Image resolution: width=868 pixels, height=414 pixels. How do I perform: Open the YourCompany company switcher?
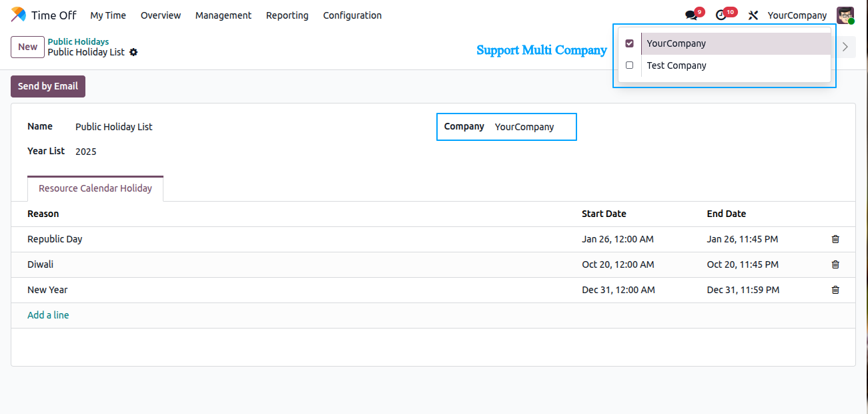[x=797, y=15]
